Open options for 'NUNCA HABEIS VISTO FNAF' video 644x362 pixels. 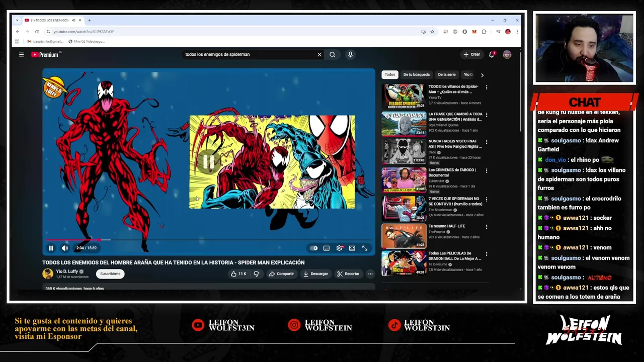(486, 142)
